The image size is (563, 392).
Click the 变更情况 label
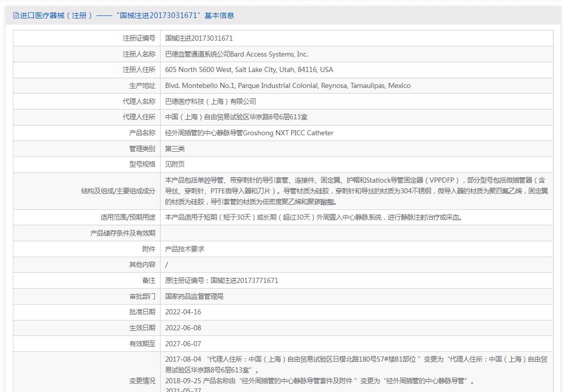142,381
